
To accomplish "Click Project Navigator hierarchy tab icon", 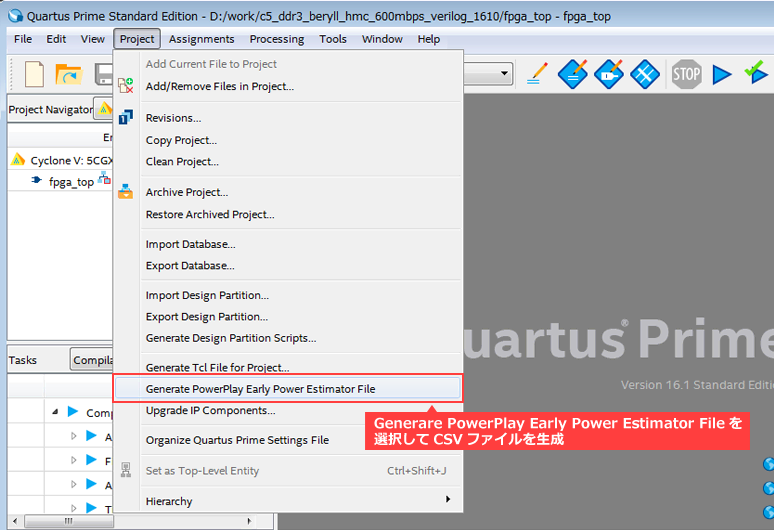I will pyautogui.click(x=104, y=109).
